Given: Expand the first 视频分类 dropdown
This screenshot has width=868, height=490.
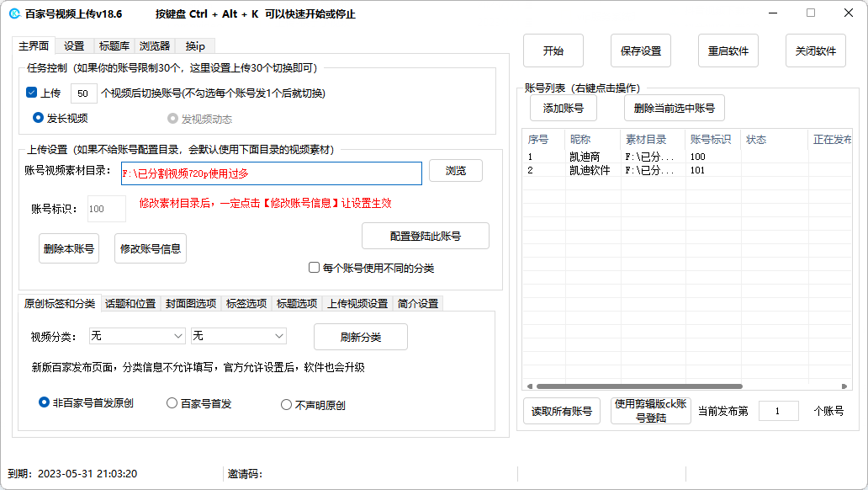Looking at the screenshot, I should coord(137,336).
